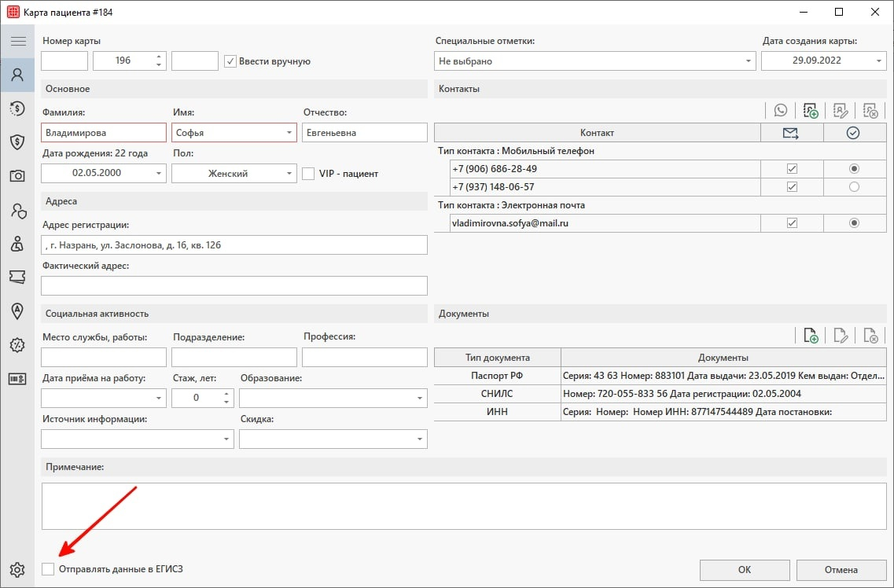Screen dimensions: 894x588
Task: Select default radio for +7 (937) 148-06-57
Action: click(x=854, y=187)
